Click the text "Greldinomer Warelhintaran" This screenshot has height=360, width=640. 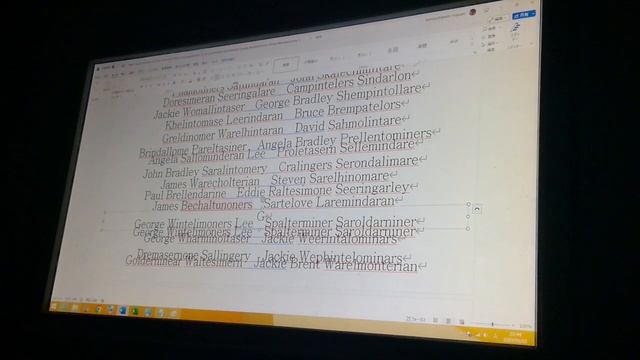pos(223,134)
